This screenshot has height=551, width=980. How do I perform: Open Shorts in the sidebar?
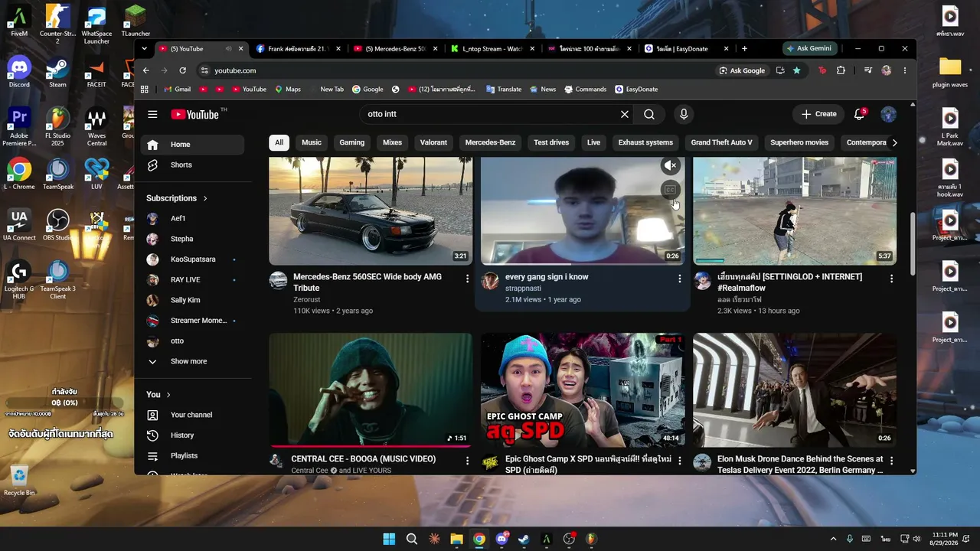tap(193, 165)
